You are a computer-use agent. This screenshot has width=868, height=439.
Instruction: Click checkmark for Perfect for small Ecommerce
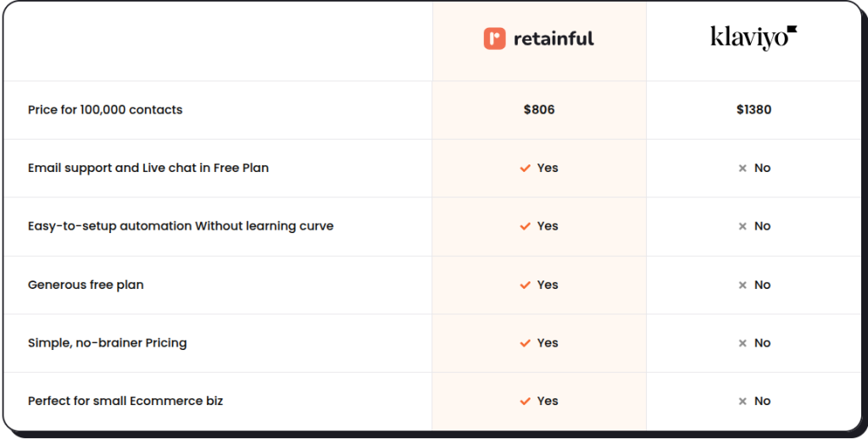point(526,402)
